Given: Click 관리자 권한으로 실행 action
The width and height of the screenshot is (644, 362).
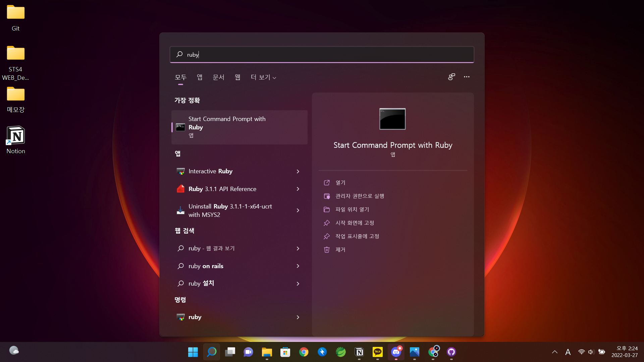Looking at the screenshot, I should pyautogui.click(x=360, y=196).
